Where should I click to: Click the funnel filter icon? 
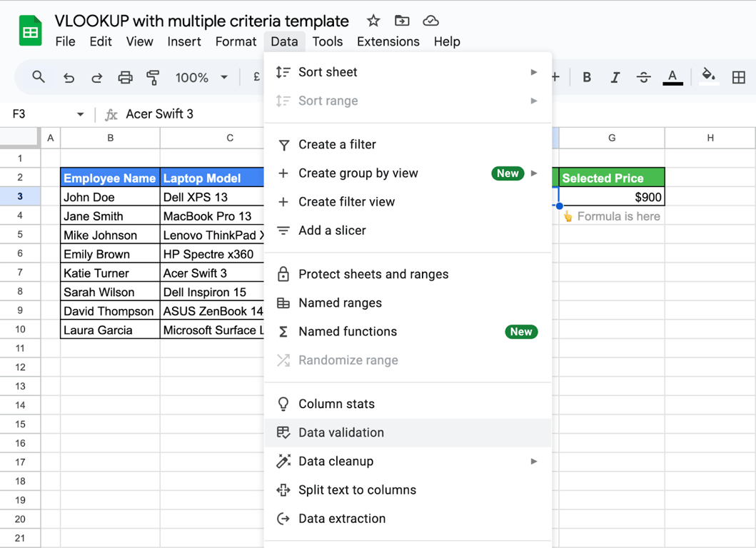(284, 145)
